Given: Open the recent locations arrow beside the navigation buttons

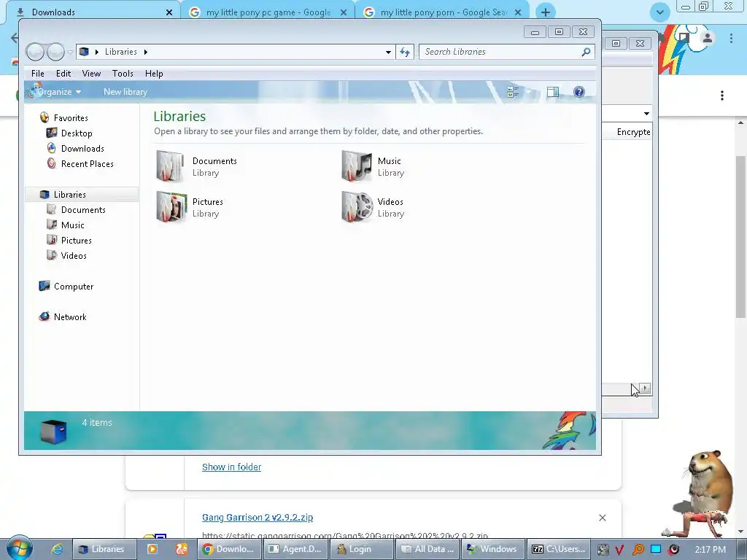Looking at the screenshot, I should (x=69, y=52).
